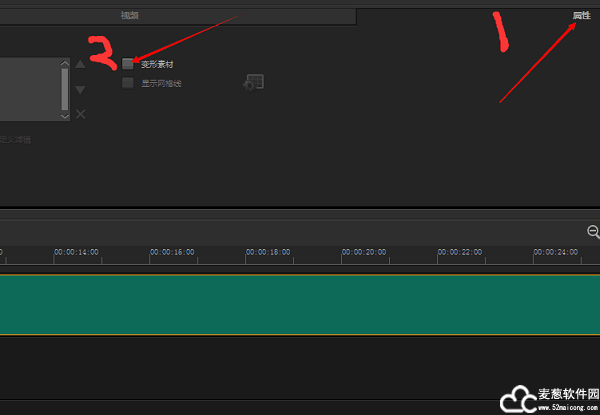Move the selected filter up with triangle arrow
This screenshot has height=415, width=600.
click(80, 64)
